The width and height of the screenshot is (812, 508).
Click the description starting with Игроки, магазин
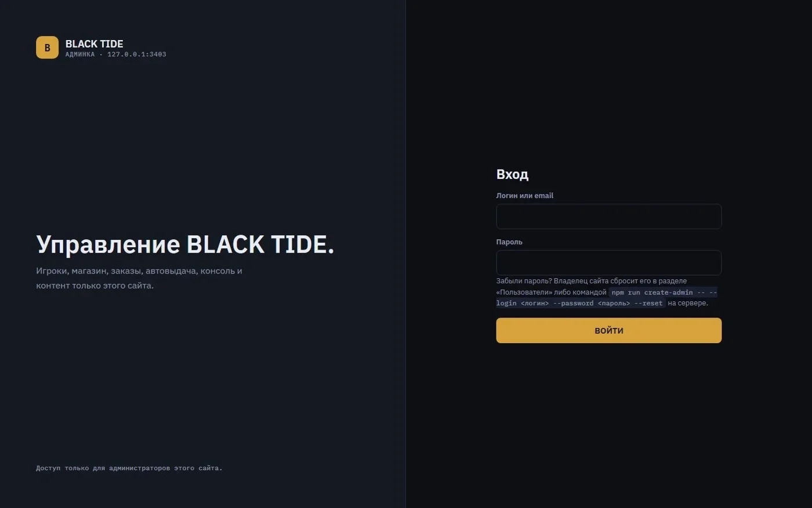(139, 278)
